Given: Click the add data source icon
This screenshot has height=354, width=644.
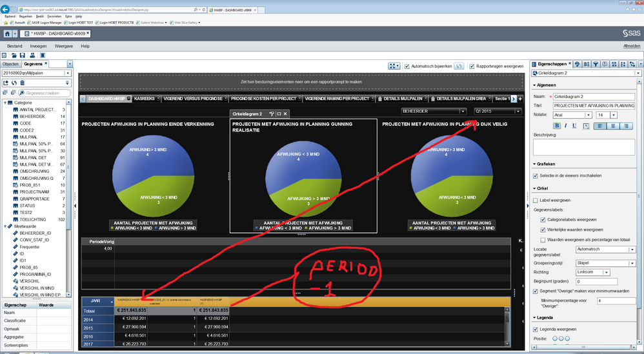Looking at the screenshot, I should [6, 83].
